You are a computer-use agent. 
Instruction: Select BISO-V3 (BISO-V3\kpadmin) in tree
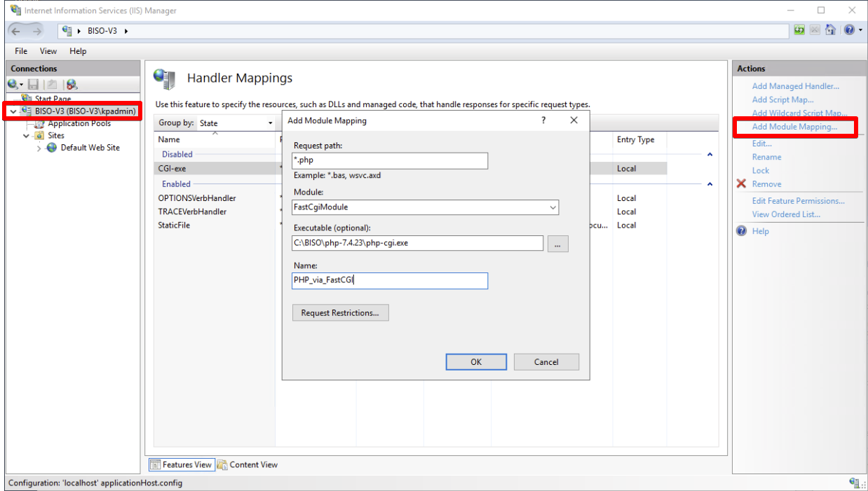pyautogui.click(x=86, y=111)
